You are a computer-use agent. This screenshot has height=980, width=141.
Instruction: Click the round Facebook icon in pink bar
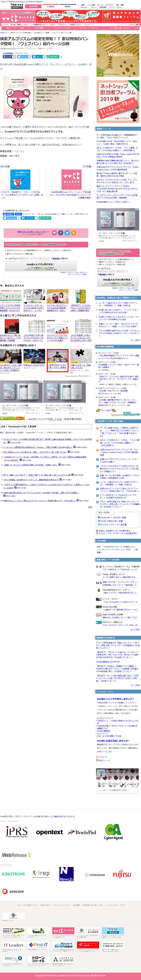coord(61,232)
